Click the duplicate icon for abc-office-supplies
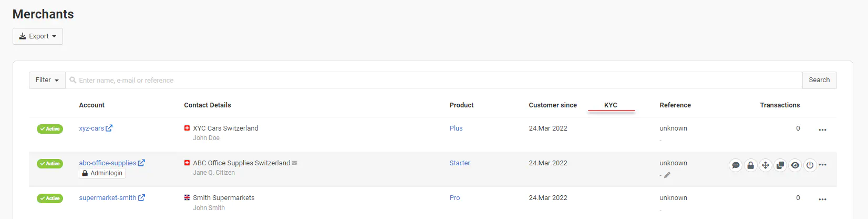 [780, 165]
